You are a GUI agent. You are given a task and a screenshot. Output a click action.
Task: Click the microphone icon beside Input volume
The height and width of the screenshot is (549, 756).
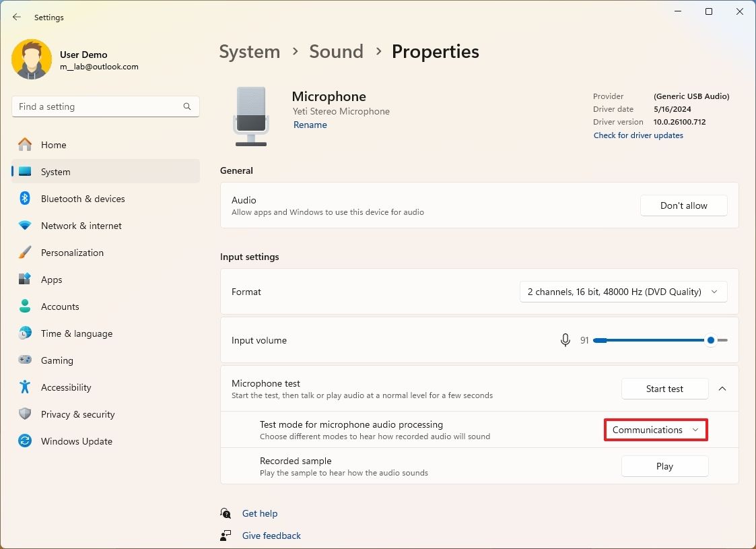[x=565, y=340]
